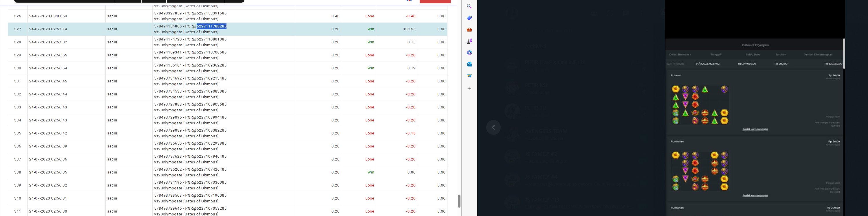Click Posisi Kemenangan under the Putaran section
Screen dimensions: 868x216
[x=755, y=130]
